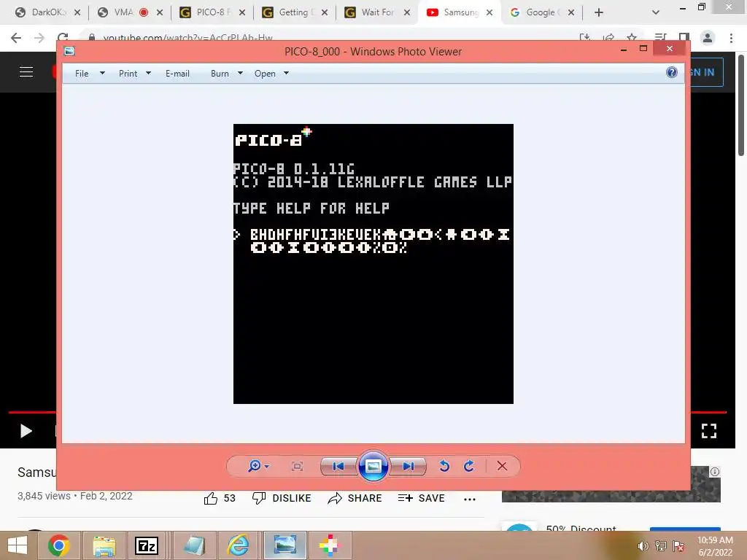Open more actions ellipsis under video

(470, 499)
